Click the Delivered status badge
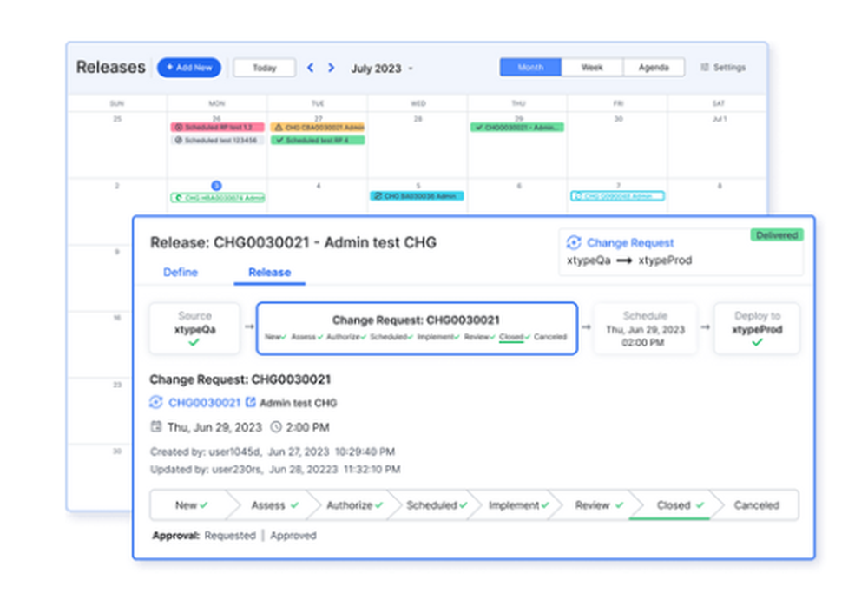 click(x=777, y=235)
